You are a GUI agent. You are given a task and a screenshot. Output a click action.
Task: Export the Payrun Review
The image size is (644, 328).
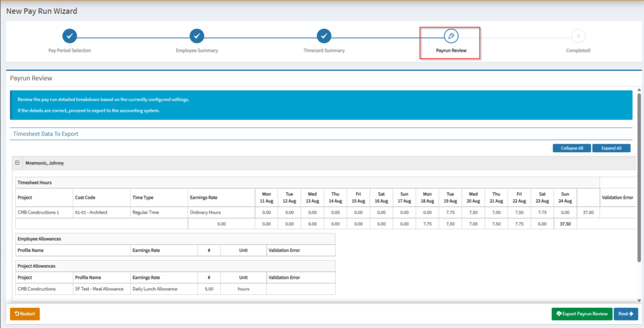(581, 314)
